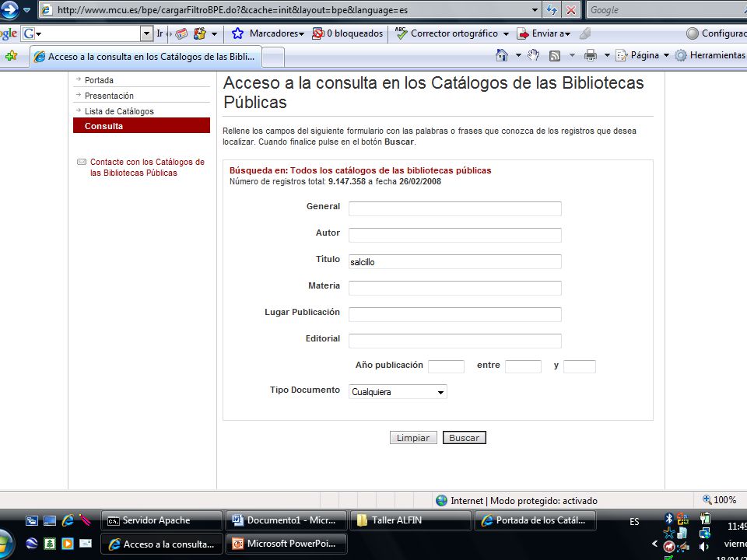Open the Herramientas tools menu
The height and width of the screenshot is (560, 747).
coord(710,55)
